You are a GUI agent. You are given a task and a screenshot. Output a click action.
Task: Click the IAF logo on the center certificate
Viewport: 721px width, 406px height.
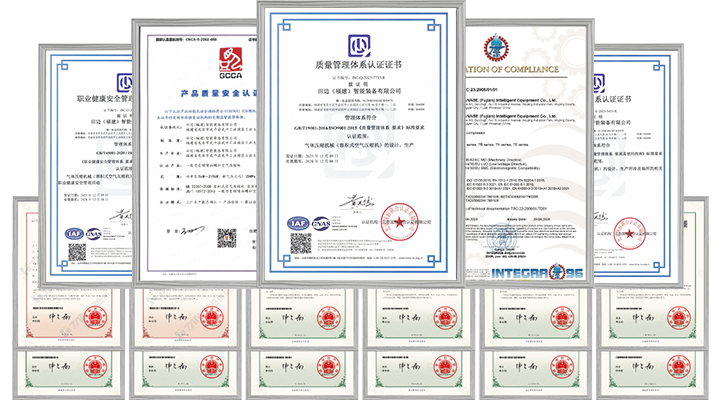tap(298, 223)
